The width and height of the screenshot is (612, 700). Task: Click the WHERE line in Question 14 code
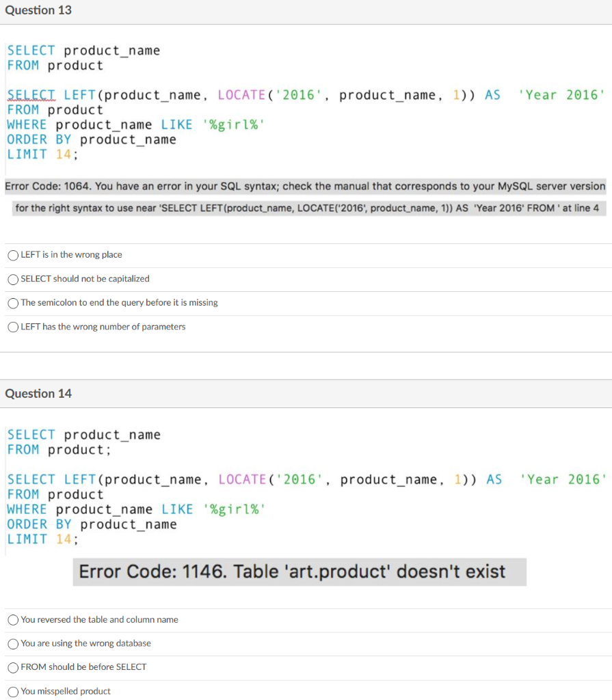[x=136, y=509]
